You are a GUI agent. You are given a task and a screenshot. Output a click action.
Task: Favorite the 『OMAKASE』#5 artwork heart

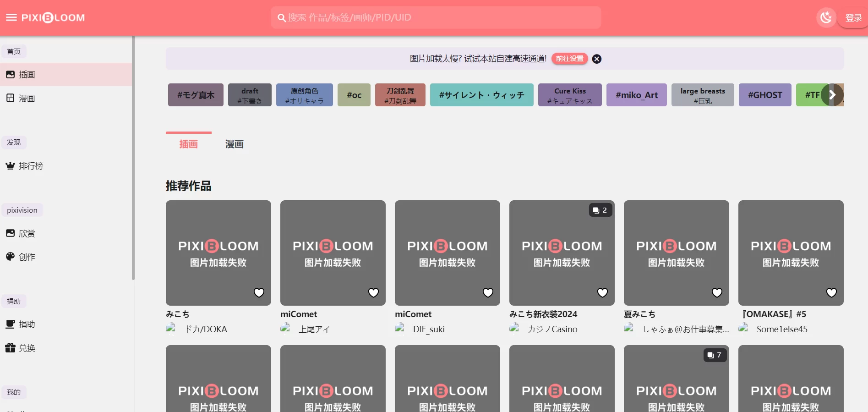(831, 292)
